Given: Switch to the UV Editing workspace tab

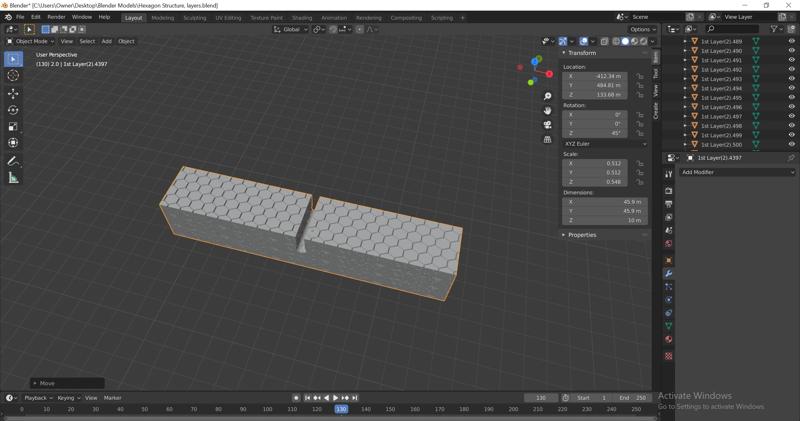Looking at the screenshot, I should click(x=228, y=18).
